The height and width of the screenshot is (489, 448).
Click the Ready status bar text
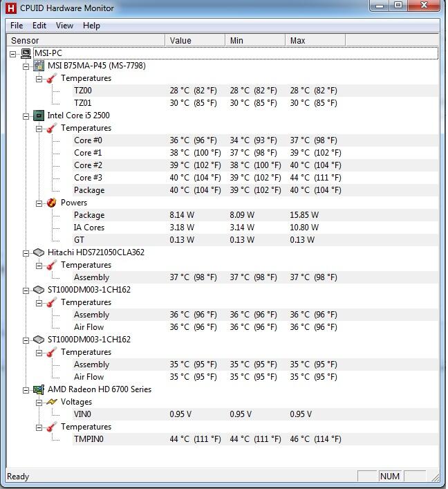click(18, 477)
